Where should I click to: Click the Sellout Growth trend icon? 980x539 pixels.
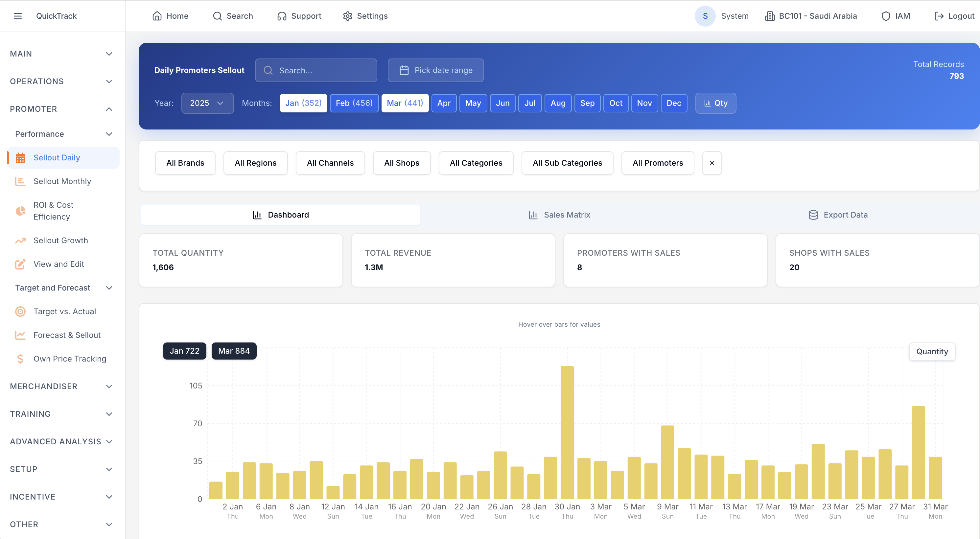(x=20, y=240)
